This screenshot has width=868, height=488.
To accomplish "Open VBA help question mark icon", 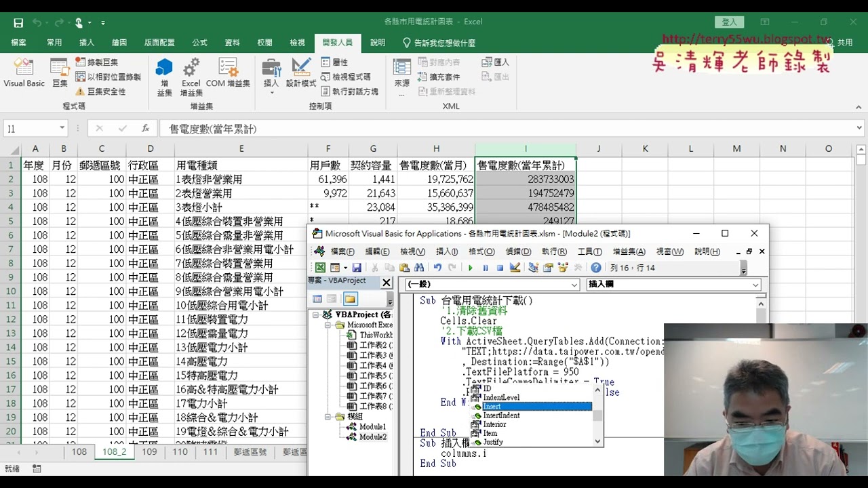I will coord(596,268).
